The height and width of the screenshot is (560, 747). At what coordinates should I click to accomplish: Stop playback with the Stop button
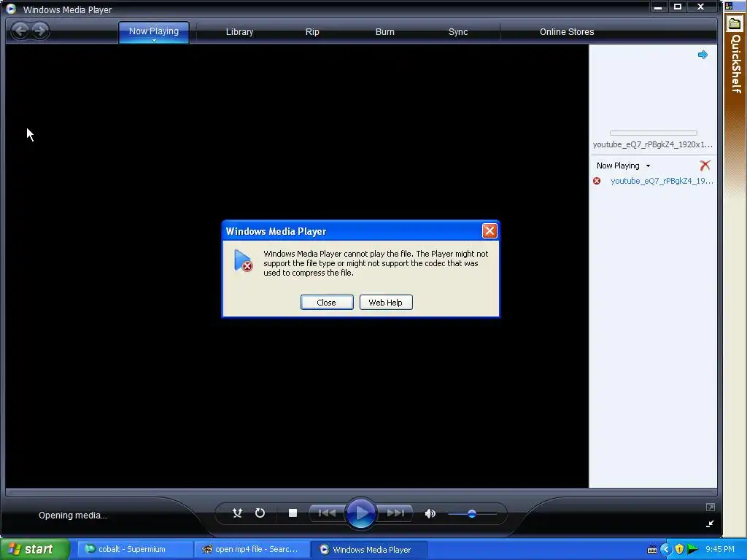pyautogui.click(x=293, y=513)
